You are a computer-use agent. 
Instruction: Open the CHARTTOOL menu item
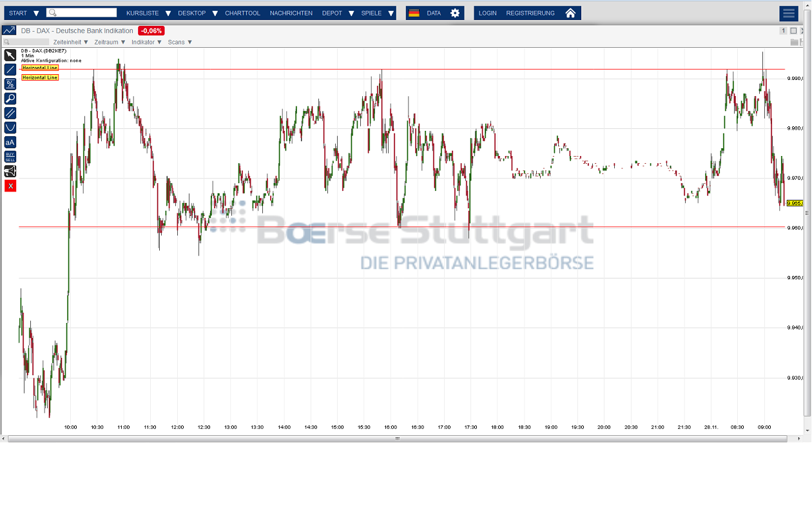click(x=242, y=12)
